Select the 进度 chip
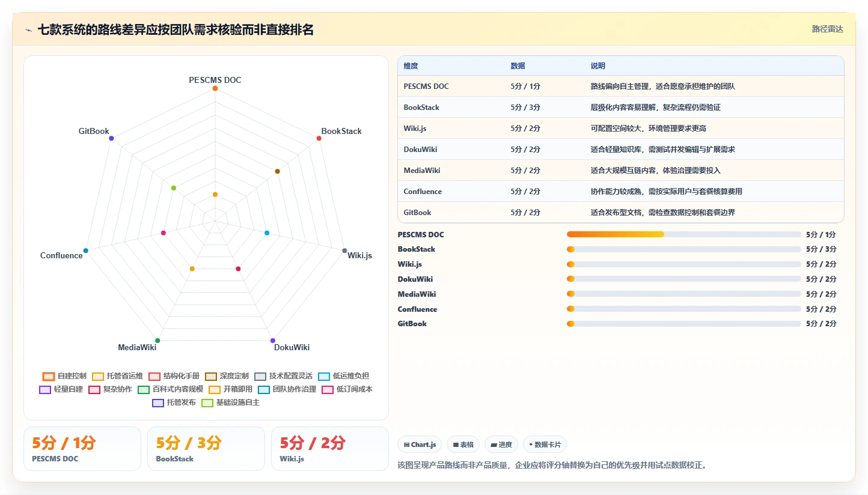Viewport: 868px width, 495px height. (x=501, y=445)
